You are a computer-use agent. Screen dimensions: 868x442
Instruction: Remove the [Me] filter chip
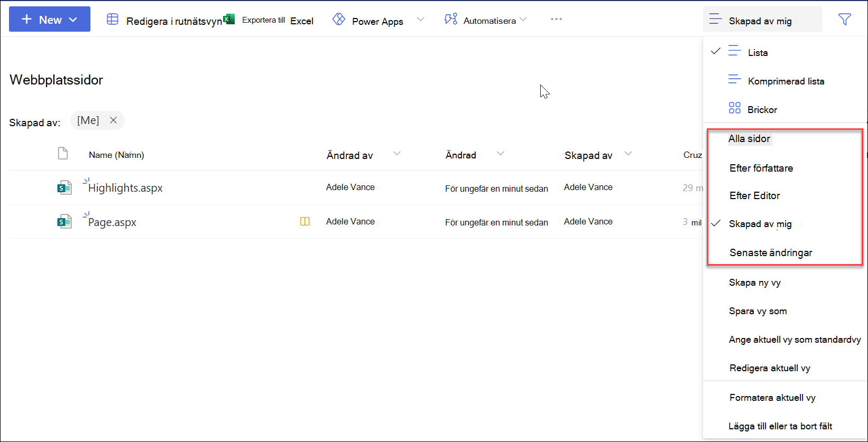113,120
